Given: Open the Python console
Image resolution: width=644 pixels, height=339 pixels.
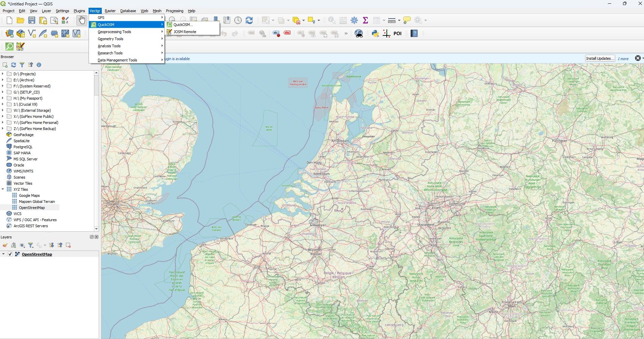Looking at the screenshot, I should tap(375, 33).
